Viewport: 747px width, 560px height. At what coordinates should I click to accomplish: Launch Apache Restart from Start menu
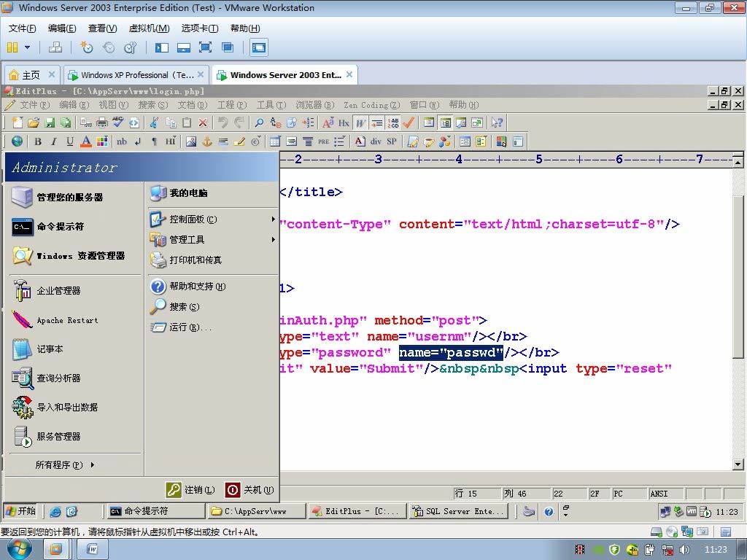click(75, 320)
